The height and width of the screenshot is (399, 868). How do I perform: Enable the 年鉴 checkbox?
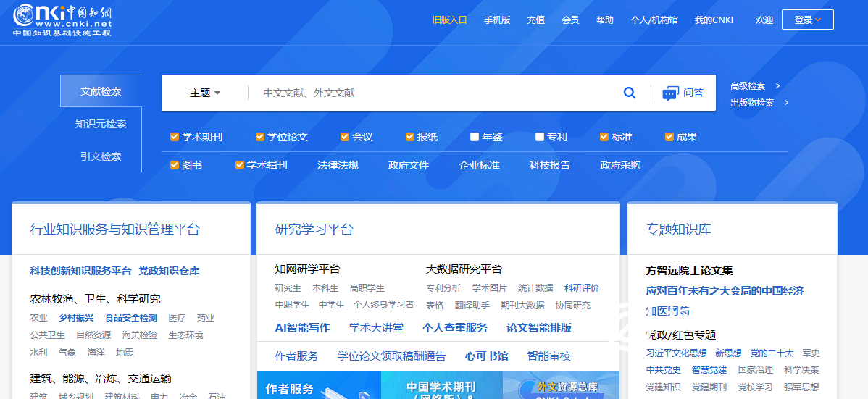(x=475, y=137)
